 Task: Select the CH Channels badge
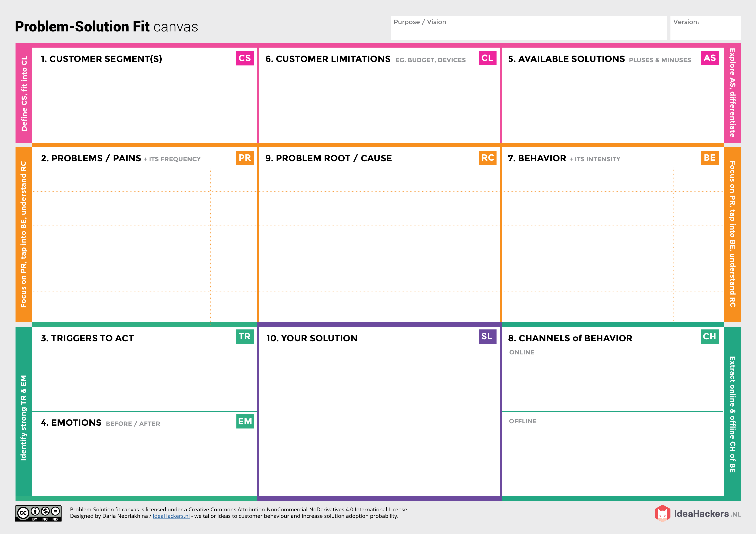711,337
